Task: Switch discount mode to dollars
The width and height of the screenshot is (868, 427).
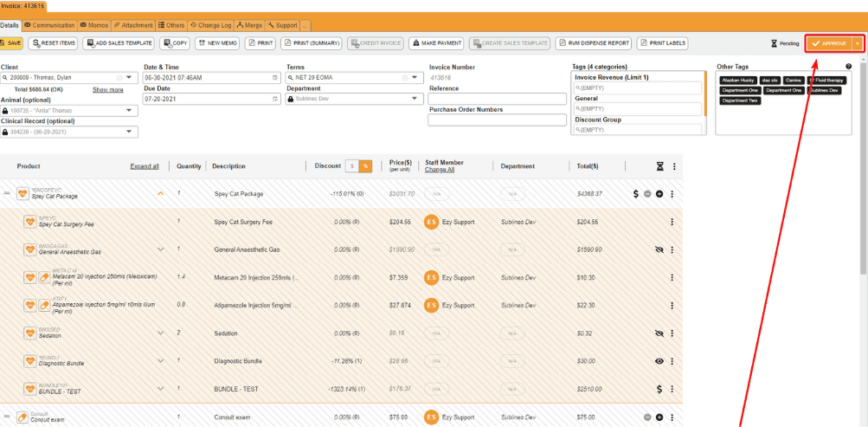Action: tap(352, 166)
